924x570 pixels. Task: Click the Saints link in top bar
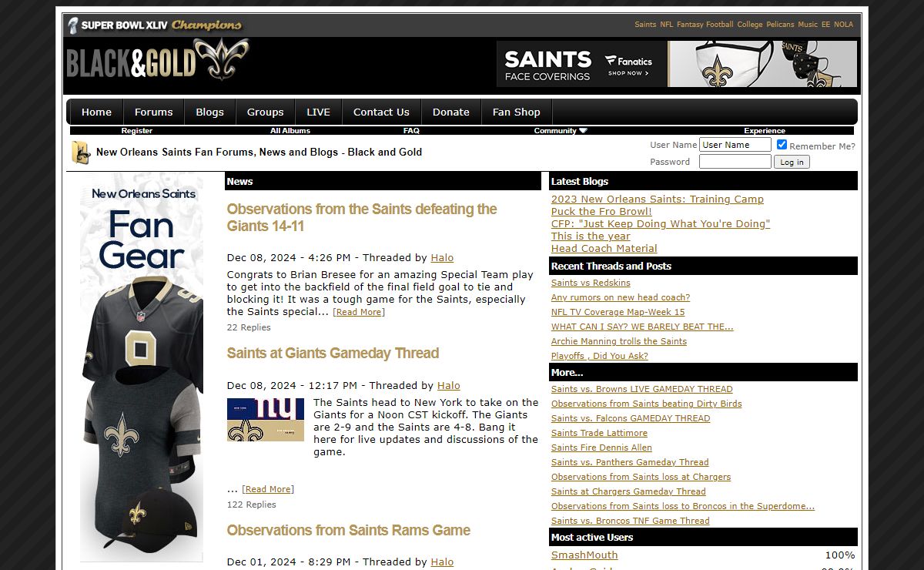645,25
